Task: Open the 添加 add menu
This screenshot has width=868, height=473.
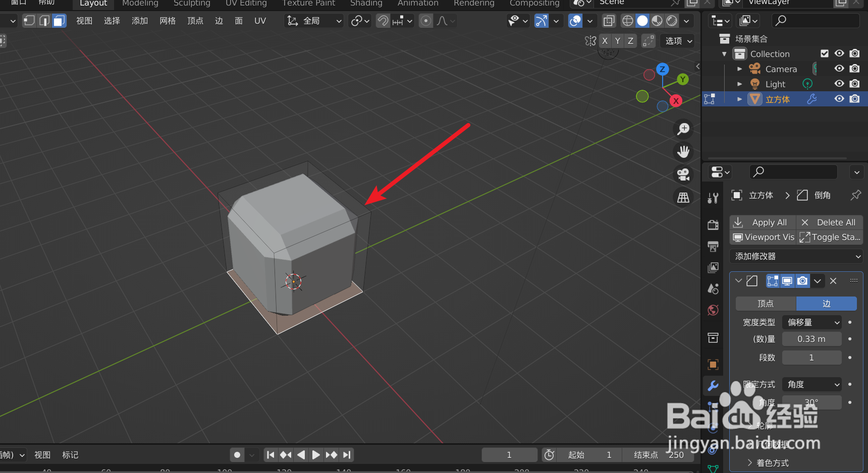Action: (140, 21)
